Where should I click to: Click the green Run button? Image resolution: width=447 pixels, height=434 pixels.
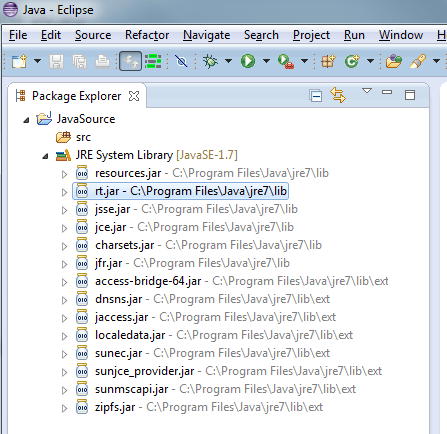pyautogui.click(x=248, y=61)
